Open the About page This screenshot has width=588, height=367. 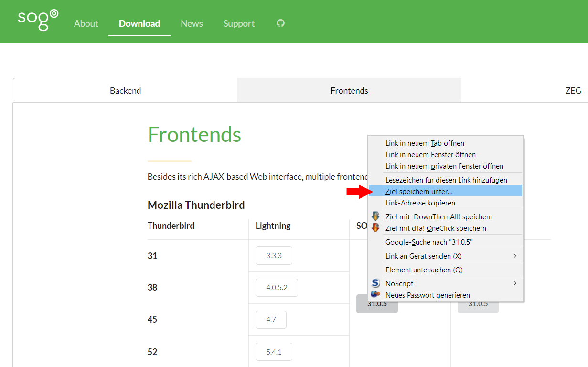coord(86,23)
